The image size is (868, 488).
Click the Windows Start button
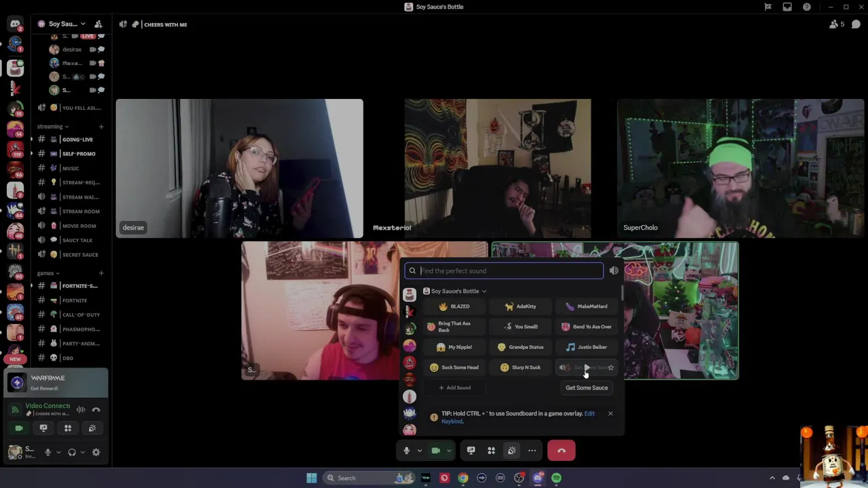pyautogui.click(x=312, y=478)
